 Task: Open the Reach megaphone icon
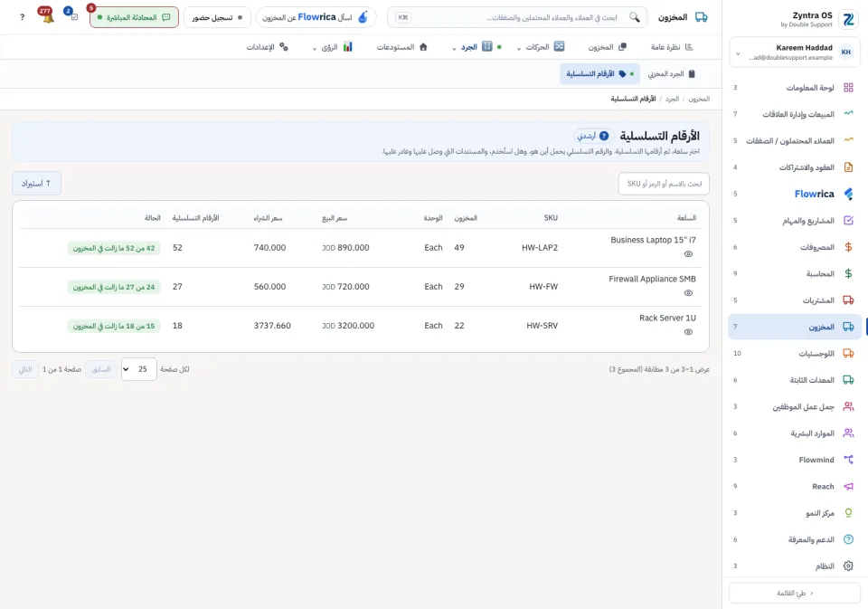[x=848, y=486]
